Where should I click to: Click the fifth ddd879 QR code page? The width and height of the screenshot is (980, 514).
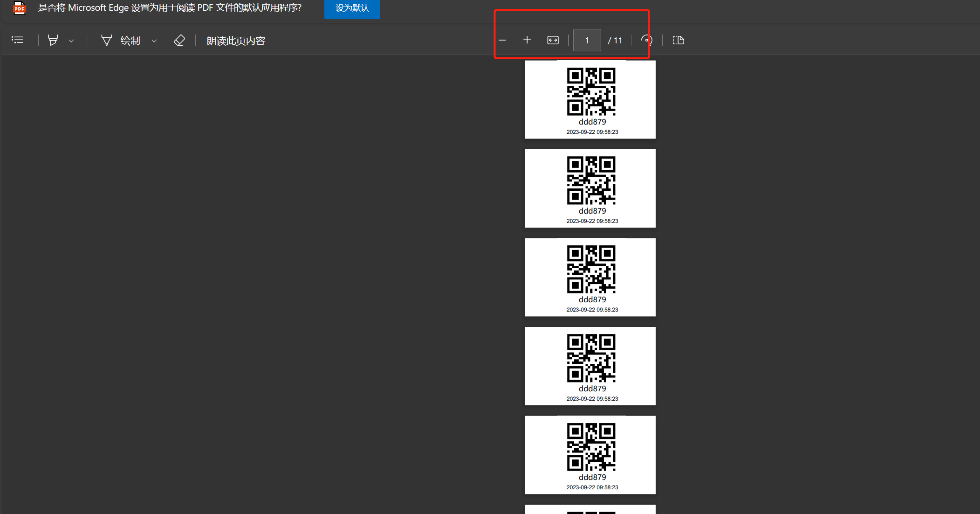590,455
